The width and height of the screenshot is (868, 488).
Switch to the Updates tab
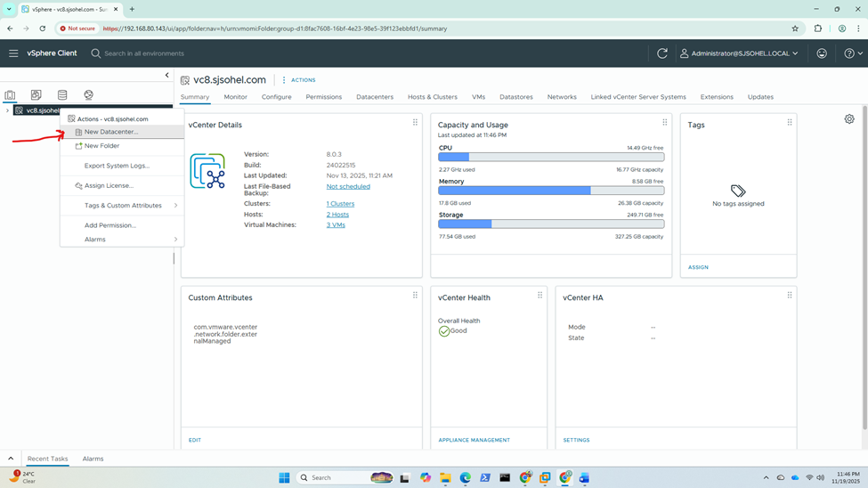coord(760,97)
